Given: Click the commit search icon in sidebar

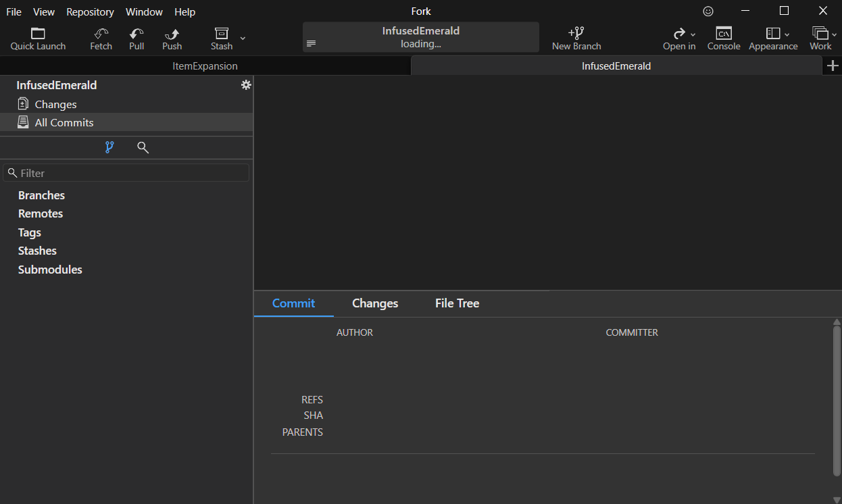Looking at the screenshot, I should pyautogui.click(x=143, y=147).
